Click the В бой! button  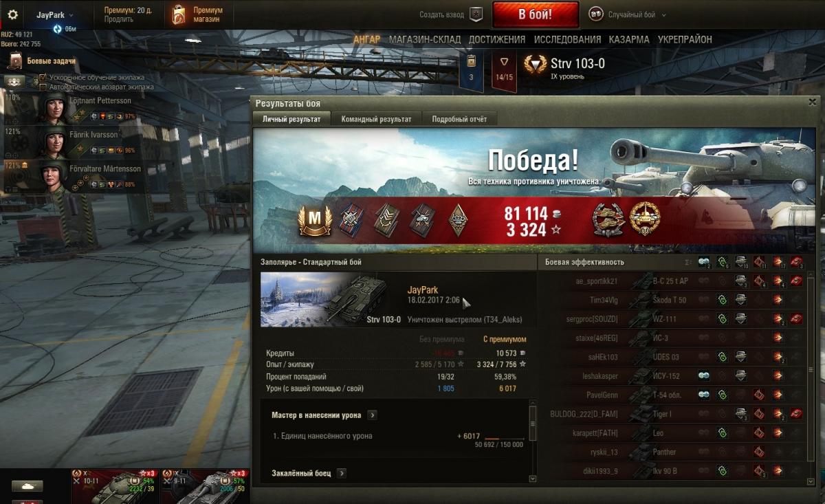point(536,14)
